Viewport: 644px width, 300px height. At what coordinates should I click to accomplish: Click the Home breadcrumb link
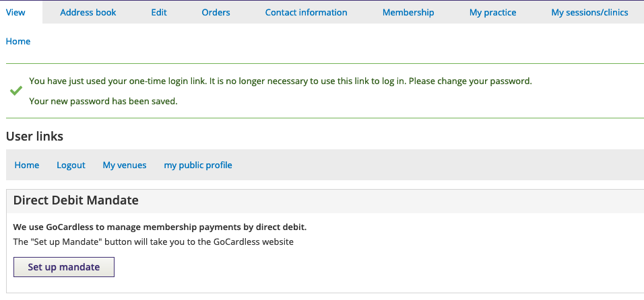point(18,42)
